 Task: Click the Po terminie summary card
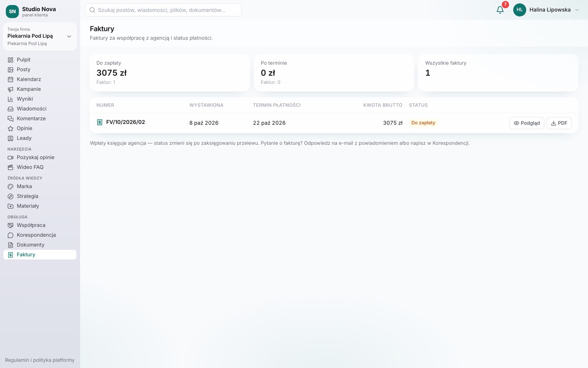pos(334,73)
